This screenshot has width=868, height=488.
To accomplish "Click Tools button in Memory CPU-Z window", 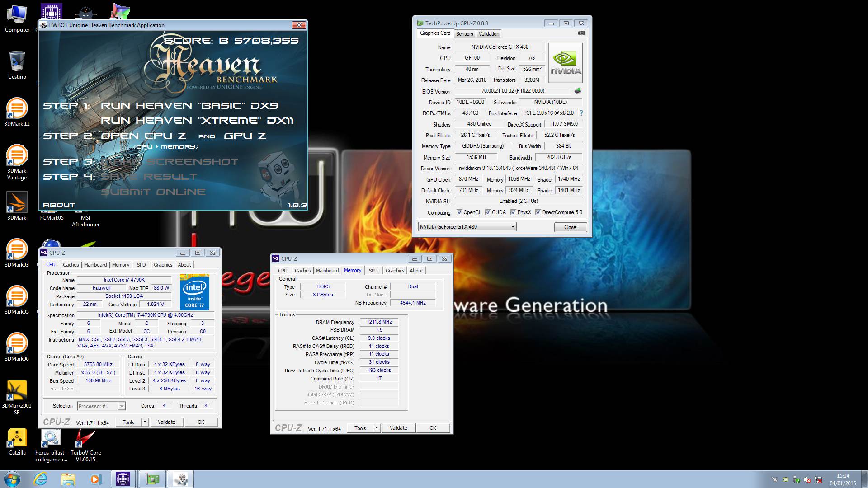I will point(360,428).
